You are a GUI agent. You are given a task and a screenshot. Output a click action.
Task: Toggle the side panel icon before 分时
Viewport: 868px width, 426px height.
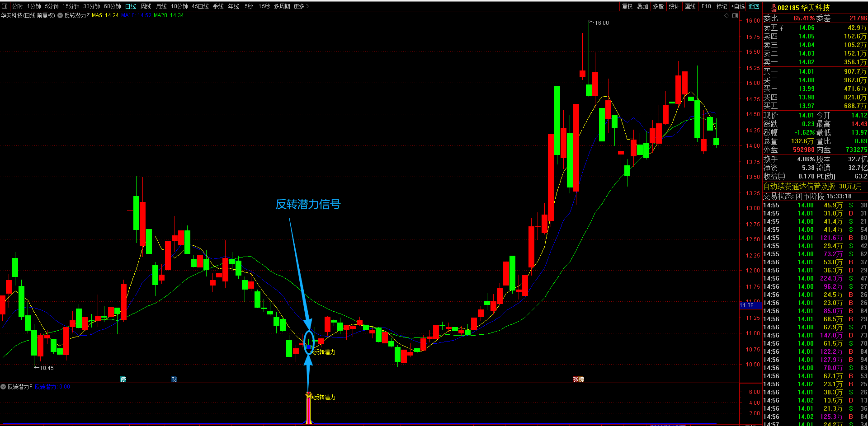(x=5, y=6)
